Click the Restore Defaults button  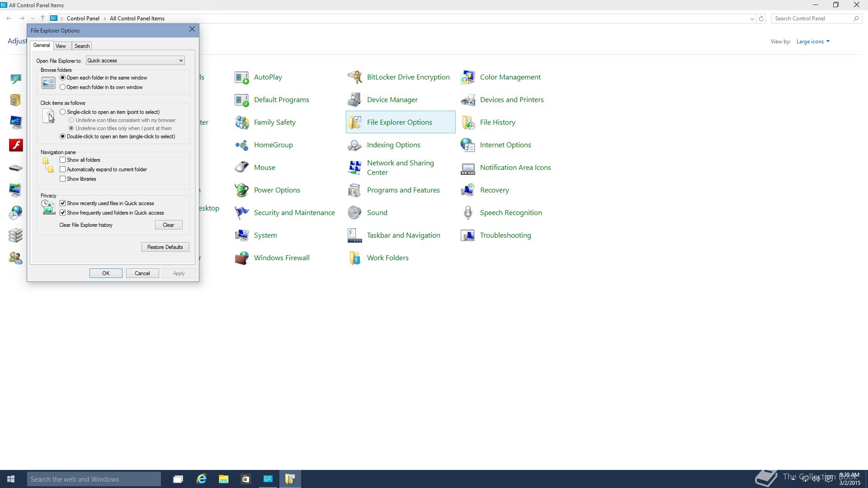165,247
